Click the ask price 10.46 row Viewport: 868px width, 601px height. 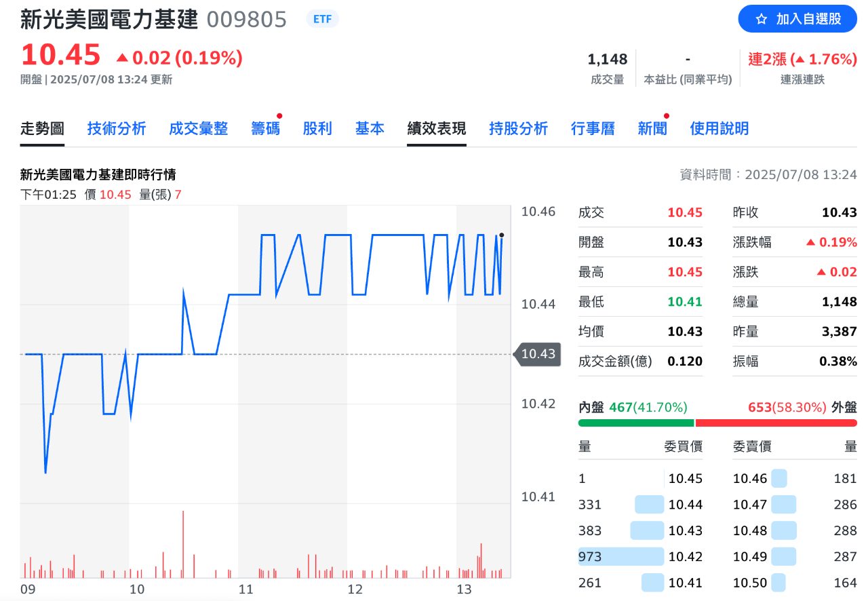795,479
